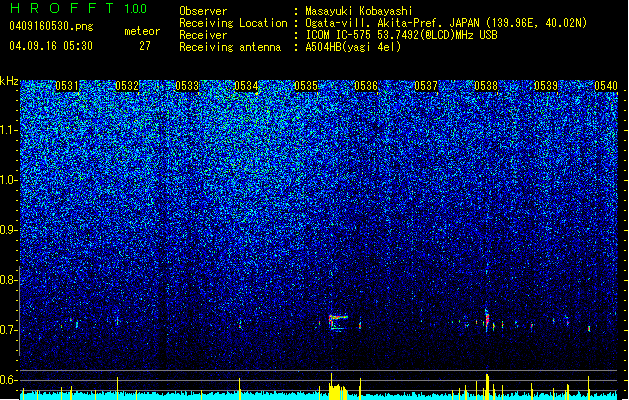Click the HROFFT 1.0.0 title text
Image resolution: width=629 pixels, height=400 pixels.
(x=78, y=8)
